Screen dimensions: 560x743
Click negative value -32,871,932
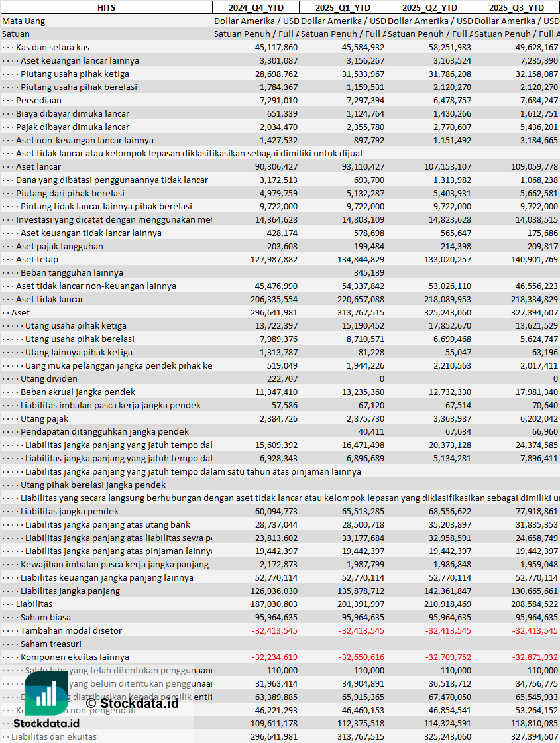535,657
